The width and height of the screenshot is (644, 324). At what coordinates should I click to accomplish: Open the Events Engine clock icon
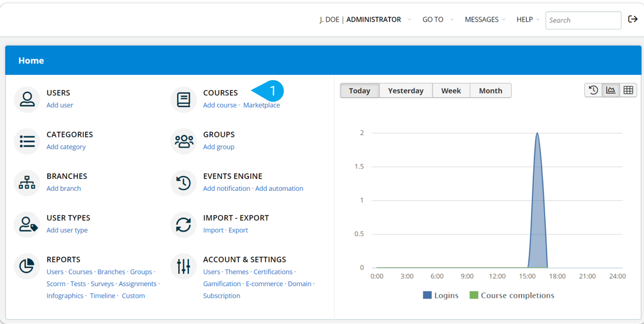[184, 183]
